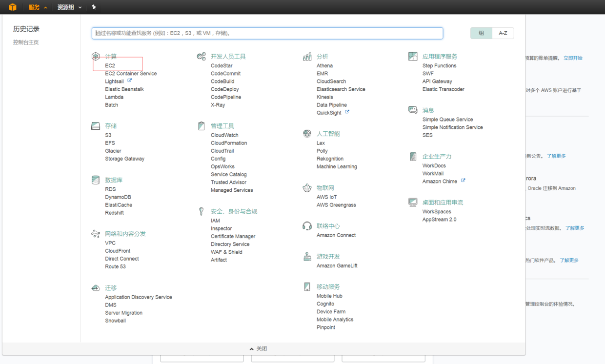Select the 计算 compute category icon
The height and width of the screenshot is (364, 605).
[x=96, y=56]
